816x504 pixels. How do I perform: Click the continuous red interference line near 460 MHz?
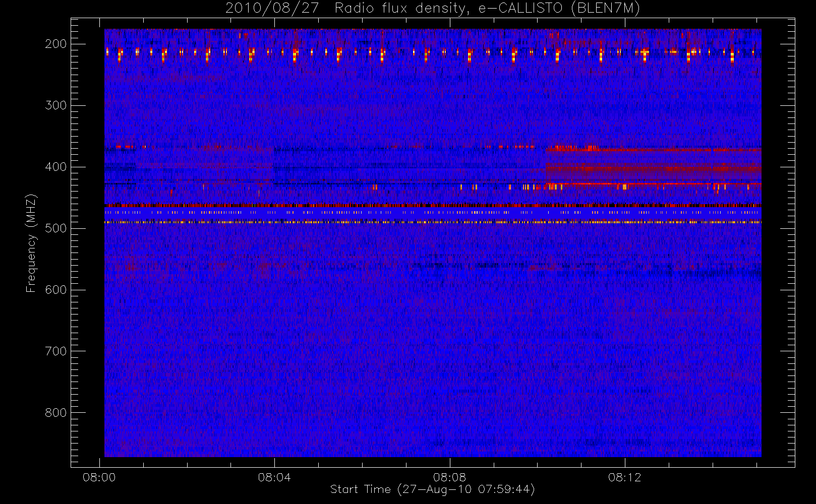pyautogui.click(x=433, y=205)
